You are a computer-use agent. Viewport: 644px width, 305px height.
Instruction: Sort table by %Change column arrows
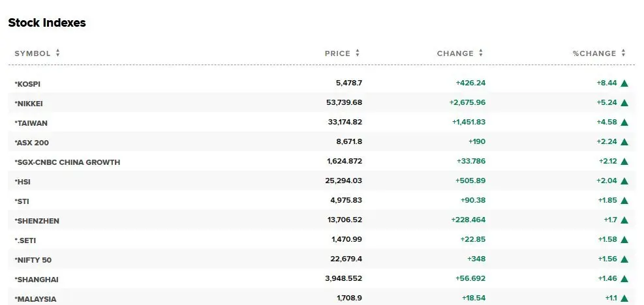[624, 53]
